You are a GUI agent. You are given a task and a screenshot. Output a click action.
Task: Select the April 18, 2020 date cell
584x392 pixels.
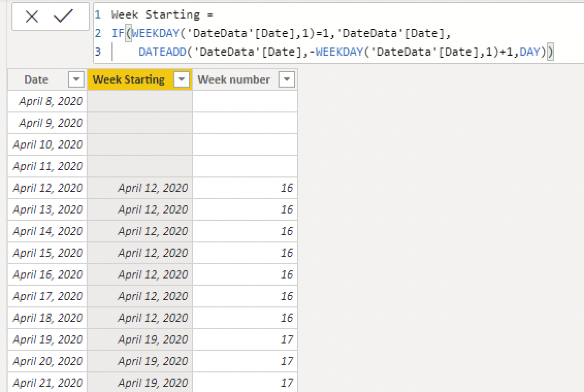47,318
